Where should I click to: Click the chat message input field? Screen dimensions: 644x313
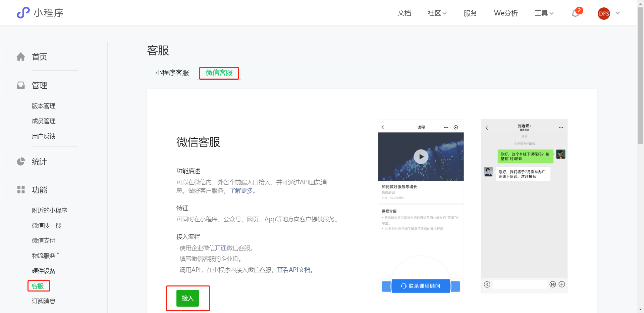520,284
